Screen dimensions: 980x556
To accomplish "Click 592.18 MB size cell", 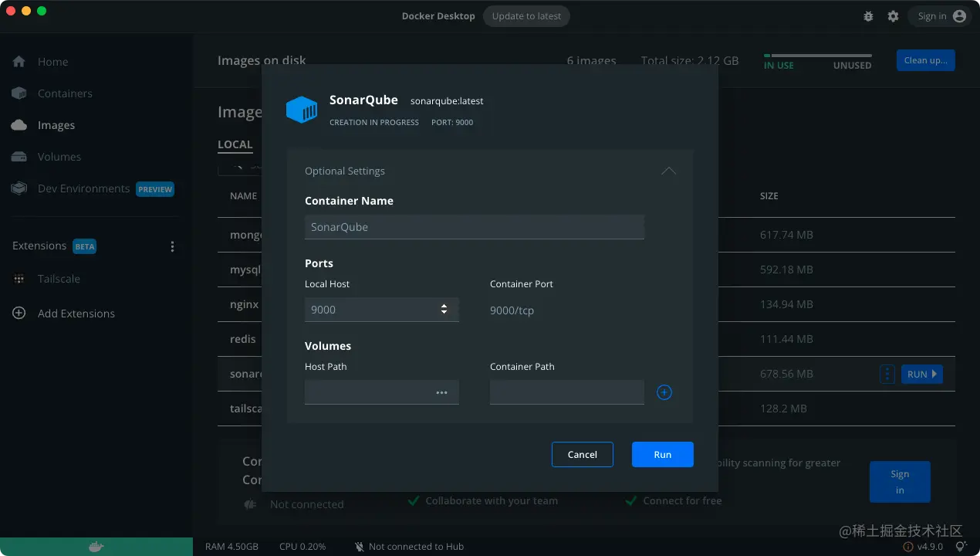I will tap(786, 270).
